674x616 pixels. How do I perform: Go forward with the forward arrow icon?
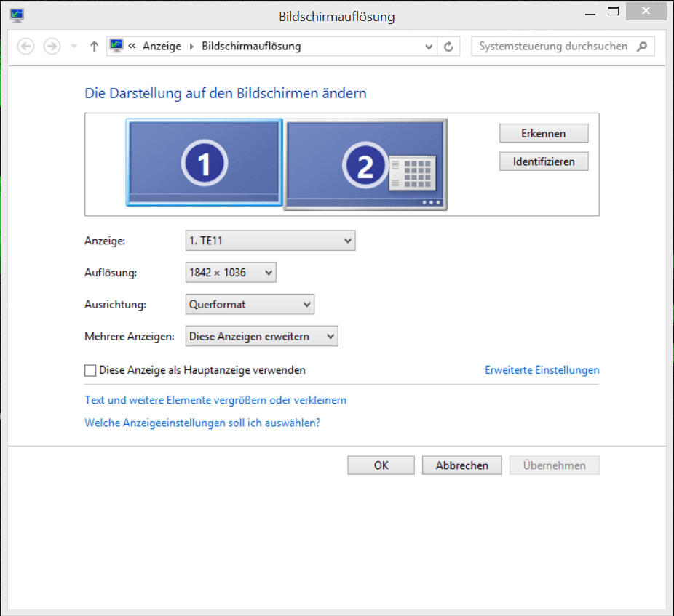coord(52,46)
